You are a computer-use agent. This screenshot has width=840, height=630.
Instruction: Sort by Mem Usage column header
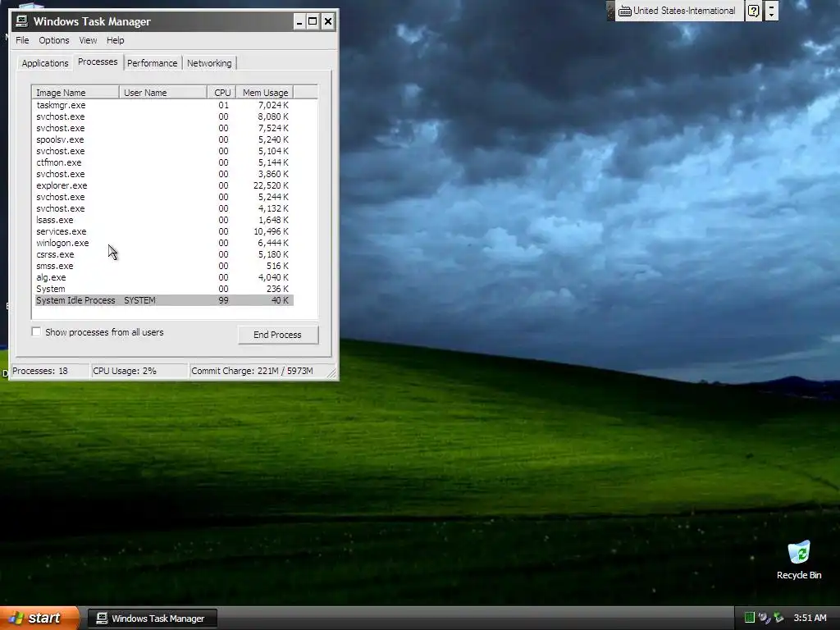coord(265,93)
